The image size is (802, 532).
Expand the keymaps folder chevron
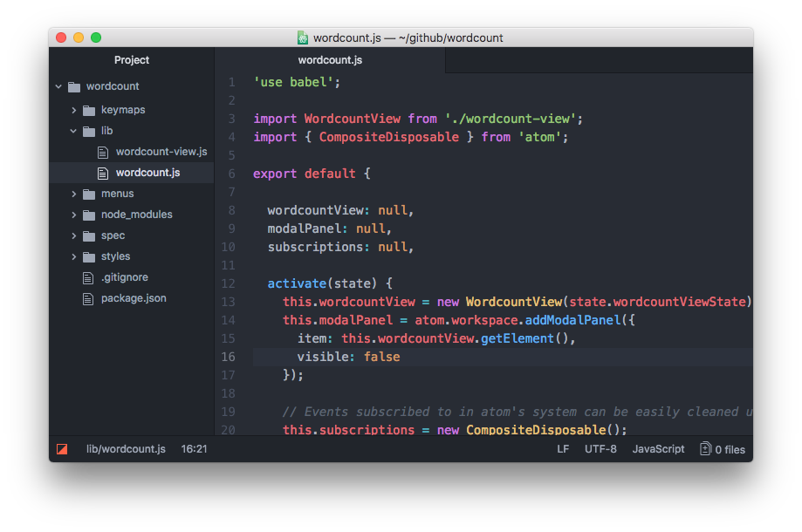(73, 110)
